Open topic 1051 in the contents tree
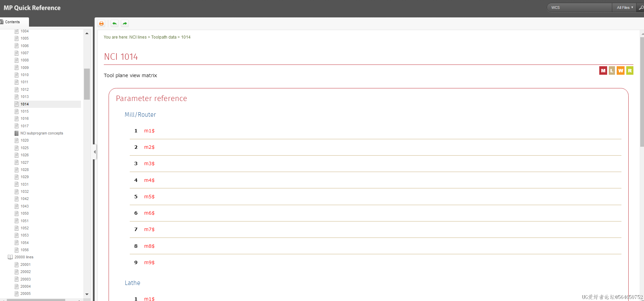Image resolution: width=644 pixels, height=301 pixels. pyautogui.click(x=25, y=221)
